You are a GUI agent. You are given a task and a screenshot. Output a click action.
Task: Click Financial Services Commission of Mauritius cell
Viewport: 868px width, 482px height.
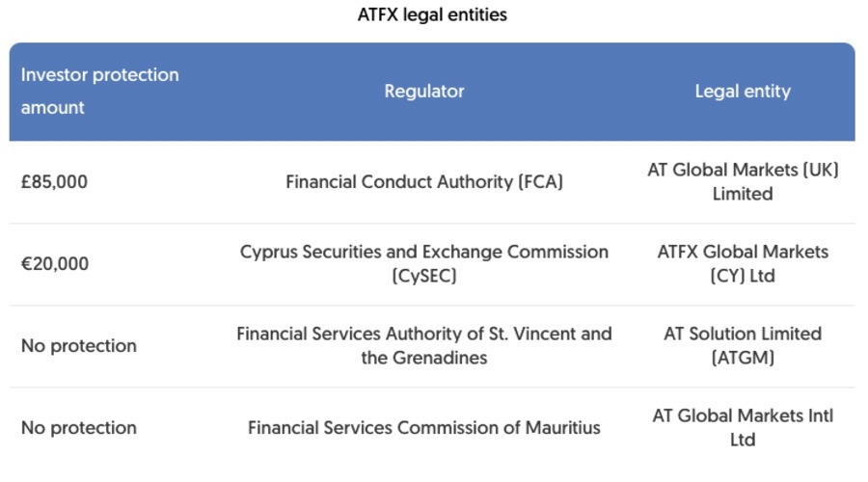coord(424,428)
